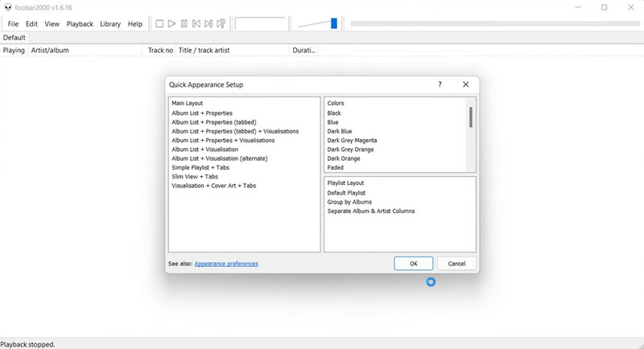Open the Help menu
Image resolution: width=644 pixels, height=349 pixels.
[x=134, y=24]
